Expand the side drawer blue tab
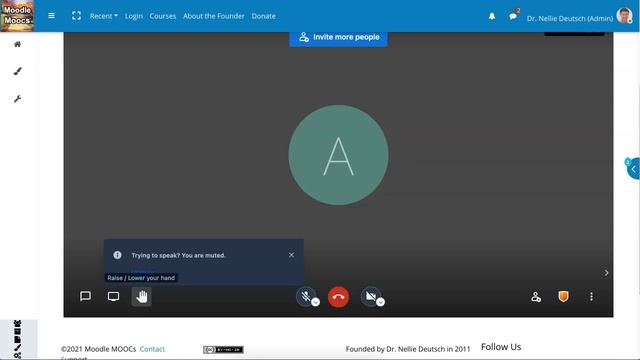This screenshot has width=640, height=360. click(633, 169)
